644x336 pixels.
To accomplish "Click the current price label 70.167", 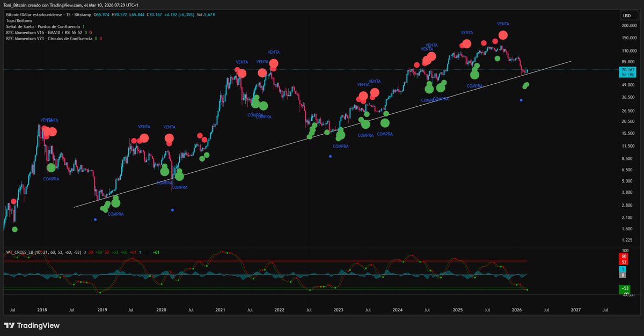I will (627, 70).
